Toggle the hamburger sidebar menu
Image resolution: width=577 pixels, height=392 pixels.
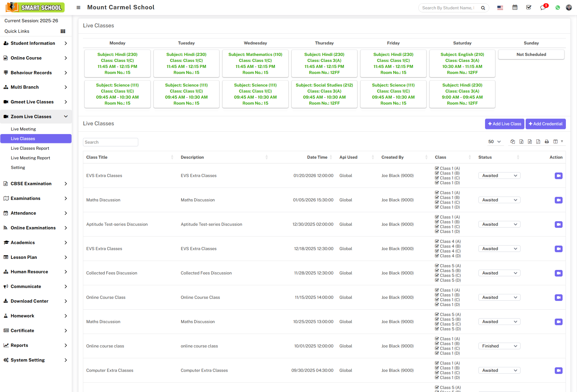pyautogui.click(x=78, y=8)
